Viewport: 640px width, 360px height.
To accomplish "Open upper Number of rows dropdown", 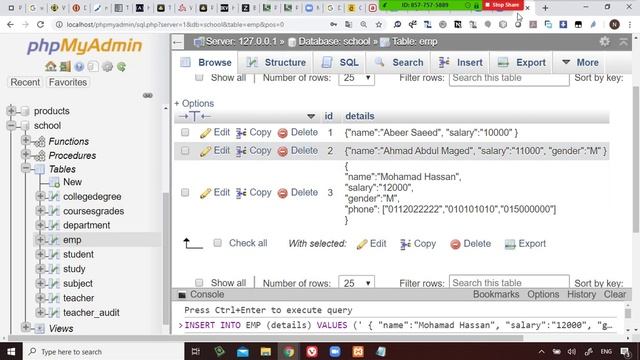I will click(x=356, y=78).
